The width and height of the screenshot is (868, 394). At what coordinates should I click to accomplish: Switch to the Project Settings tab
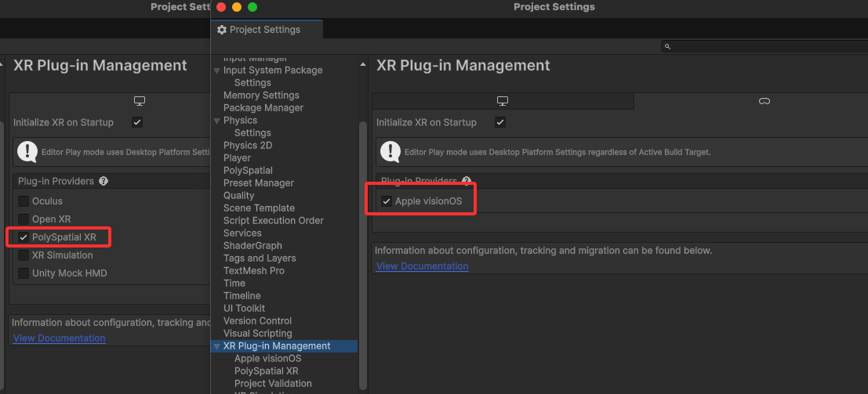[267, 30]
